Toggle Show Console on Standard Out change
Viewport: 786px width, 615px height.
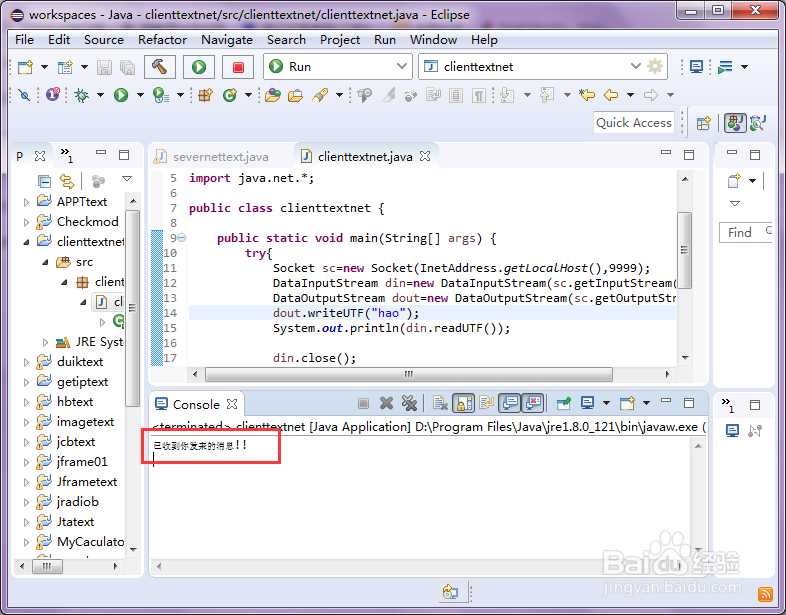510,403
